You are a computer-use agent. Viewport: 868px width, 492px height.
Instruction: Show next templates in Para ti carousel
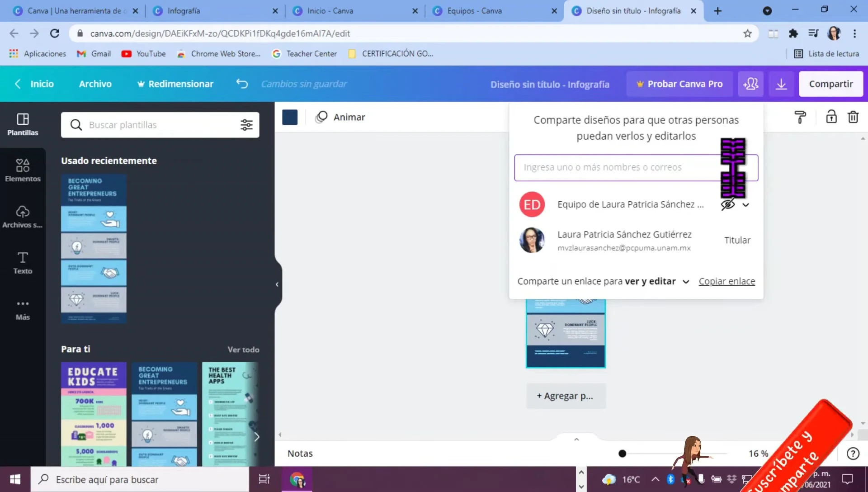tap(256, 437)
